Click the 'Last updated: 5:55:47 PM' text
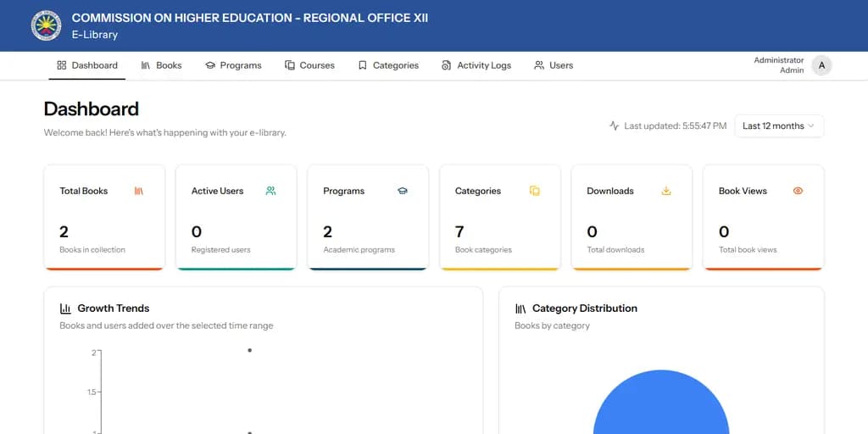This screenshot has width=868, height=434. click(x=675, y=125)
